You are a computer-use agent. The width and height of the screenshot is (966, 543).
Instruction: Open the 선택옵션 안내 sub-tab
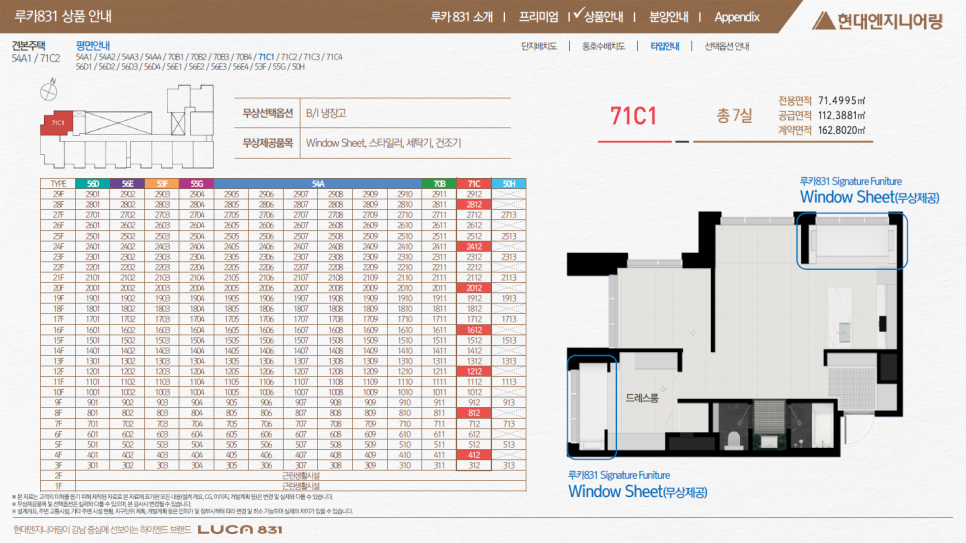tap(727, 46)
